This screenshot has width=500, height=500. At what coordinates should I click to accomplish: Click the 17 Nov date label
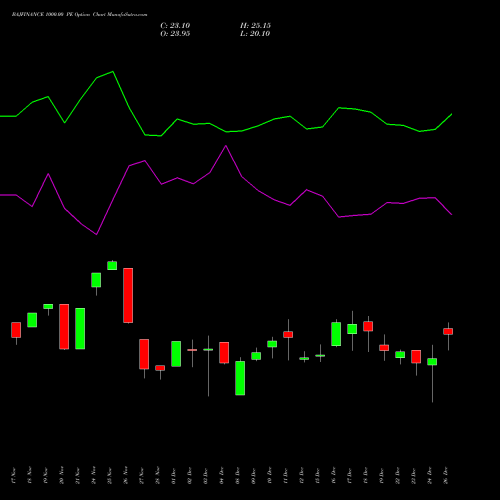14,476
